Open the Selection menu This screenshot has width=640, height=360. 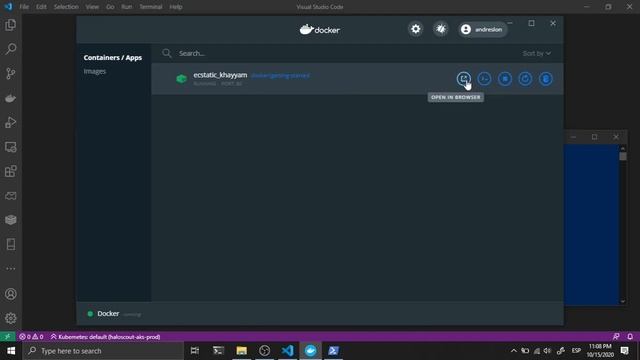point(66,7)
